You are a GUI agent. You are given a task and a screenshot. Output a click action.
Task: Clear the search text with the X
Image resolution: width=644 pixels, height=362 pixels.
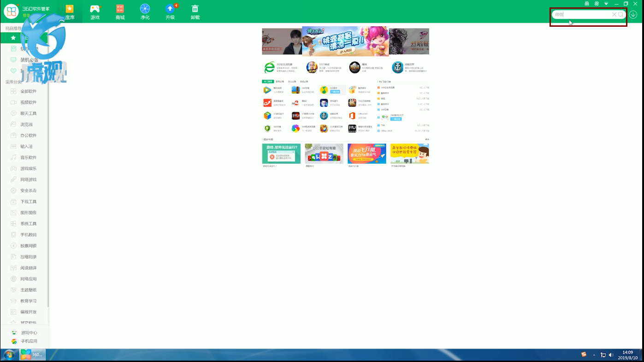614,15
